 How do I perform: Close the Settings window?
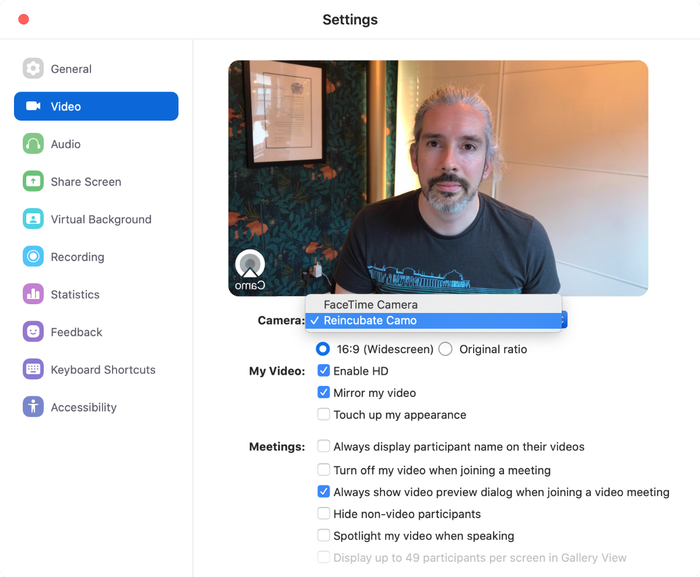(24, 19)
